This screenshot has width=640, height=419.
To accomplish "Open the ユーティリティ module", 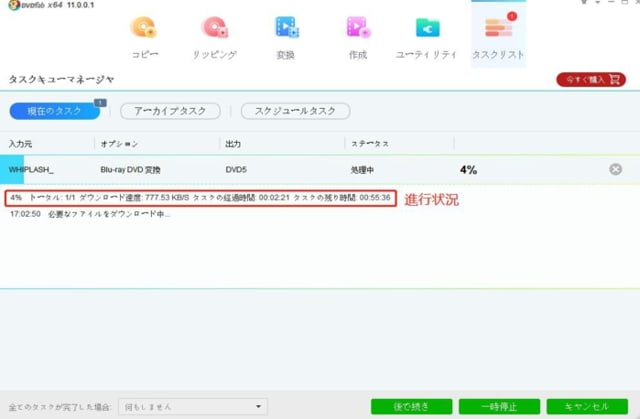I will 428,36.
